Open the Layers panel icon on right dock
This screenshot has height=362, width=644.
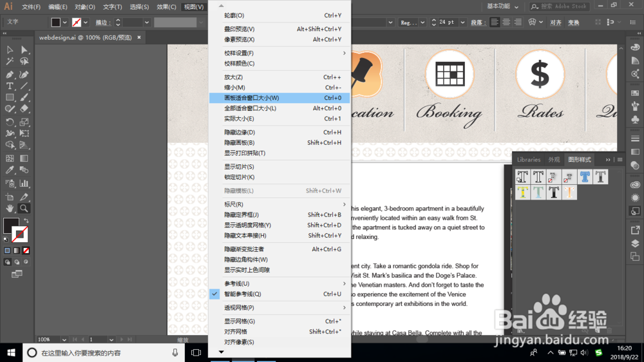635,243
